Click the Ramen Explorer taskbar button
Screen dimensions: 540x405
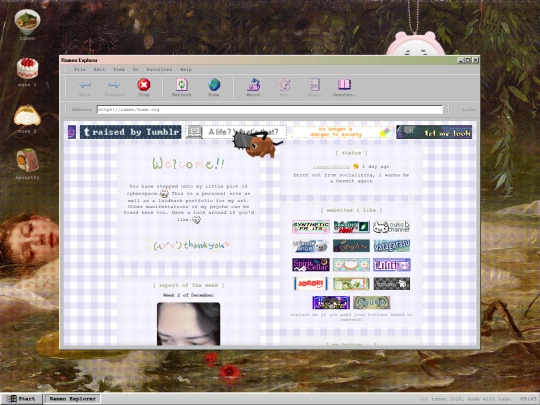tap(72, 399)
